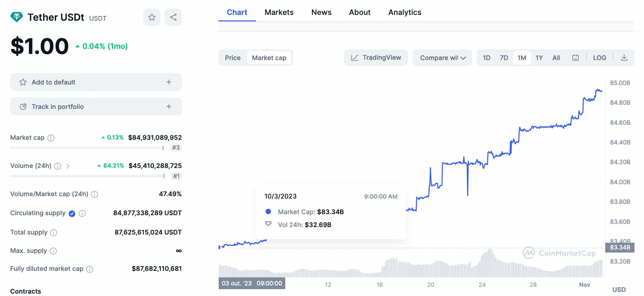Click the 47.49% volume ratio value

point(170,194)
